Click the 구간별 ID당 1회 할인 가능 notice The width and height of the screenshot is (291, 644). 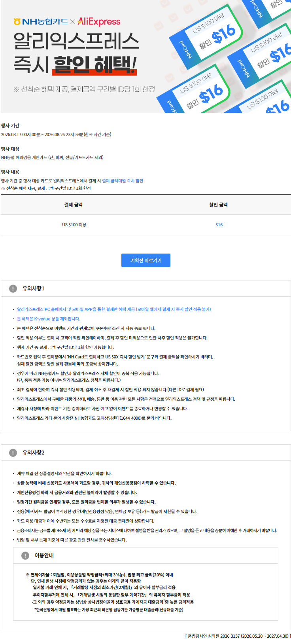coord(65,347)
